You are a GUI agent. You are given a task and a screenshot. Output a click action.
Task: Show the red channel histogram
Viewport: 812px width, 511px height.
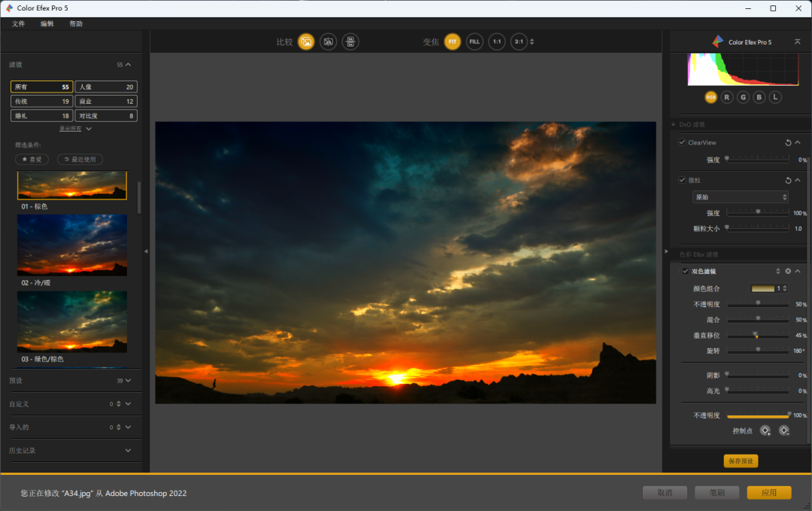pos(727,97)
